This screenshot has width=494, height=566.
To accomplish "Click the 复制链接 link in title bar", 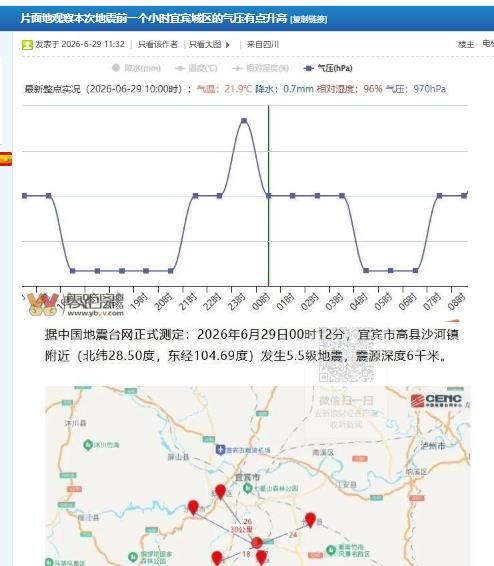I will point(309,19).
